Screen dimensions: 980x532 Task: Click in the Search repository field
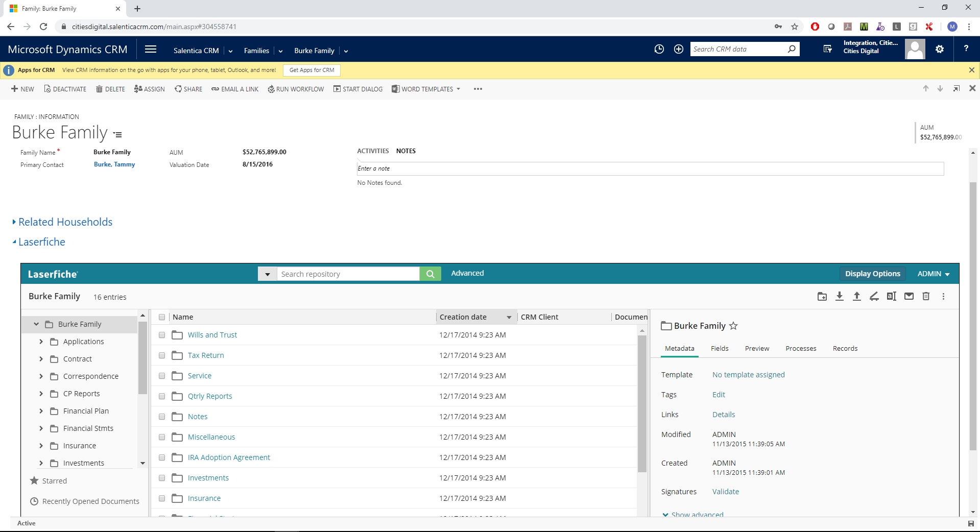[x=348, y=274]
